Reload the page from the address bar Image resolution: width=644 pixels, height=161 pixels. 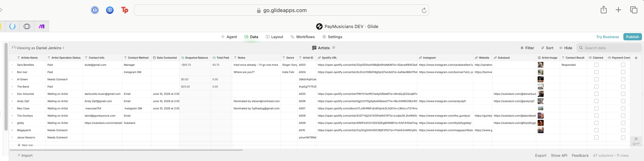pyautogui.click(x=424, y=10)
